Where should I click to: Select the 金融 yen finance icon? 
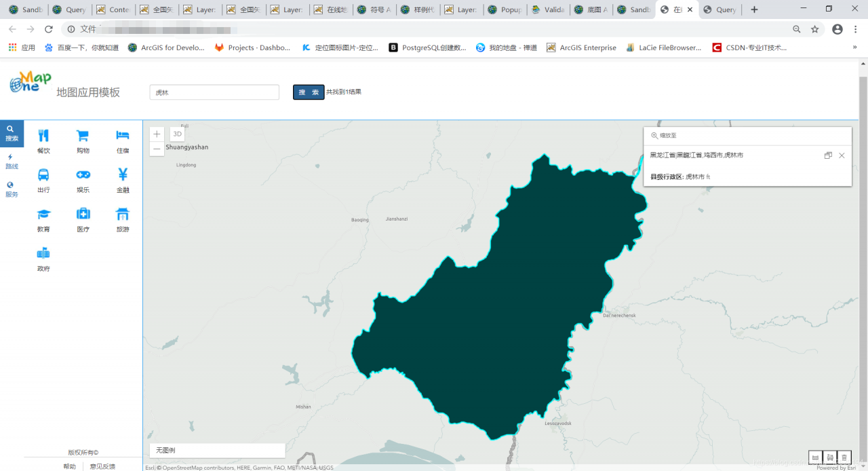[122, 174]
